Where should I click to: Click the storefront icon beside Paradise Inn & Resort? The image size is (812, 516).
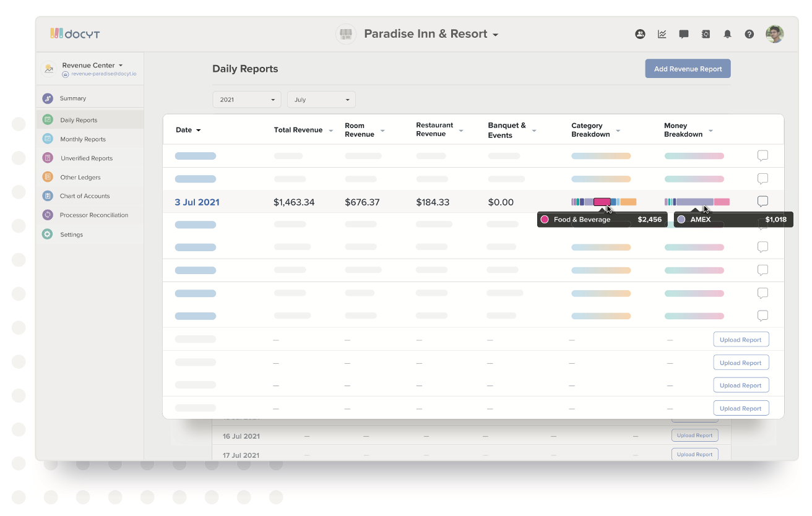346,34
